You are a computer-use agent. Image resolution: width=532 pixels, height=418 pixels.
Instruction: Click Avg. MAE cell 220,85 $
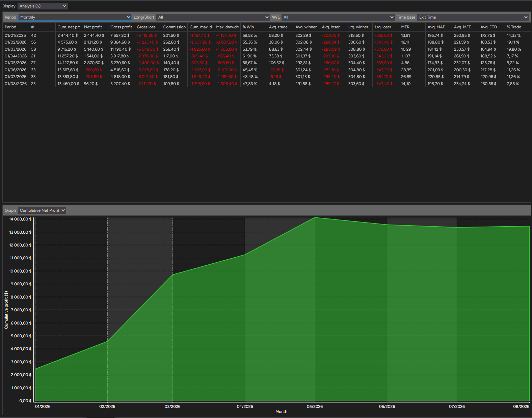click(x=435, y=77)
